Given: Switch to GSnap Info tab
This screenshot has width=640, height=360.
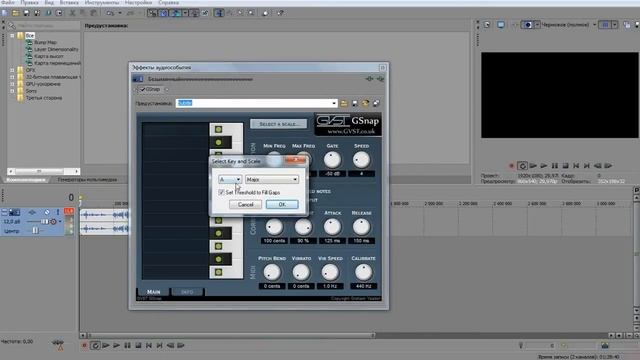Looking at the screenshot, I should point(187,291).
